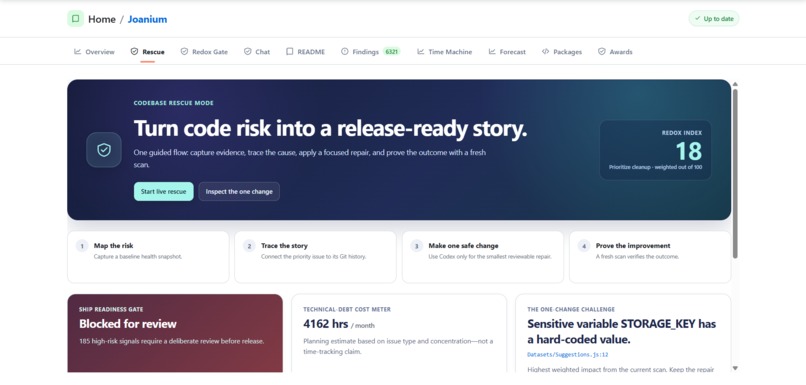This screenshot has height=385, width=806.
Task: Click the Chat tab icon
Action: pos(247,51)
